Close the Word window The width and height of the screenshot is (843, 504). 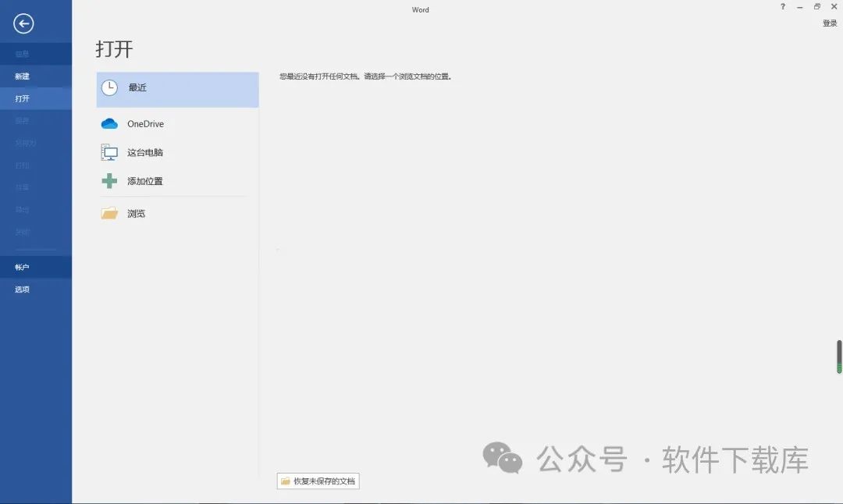coord(834,6)
